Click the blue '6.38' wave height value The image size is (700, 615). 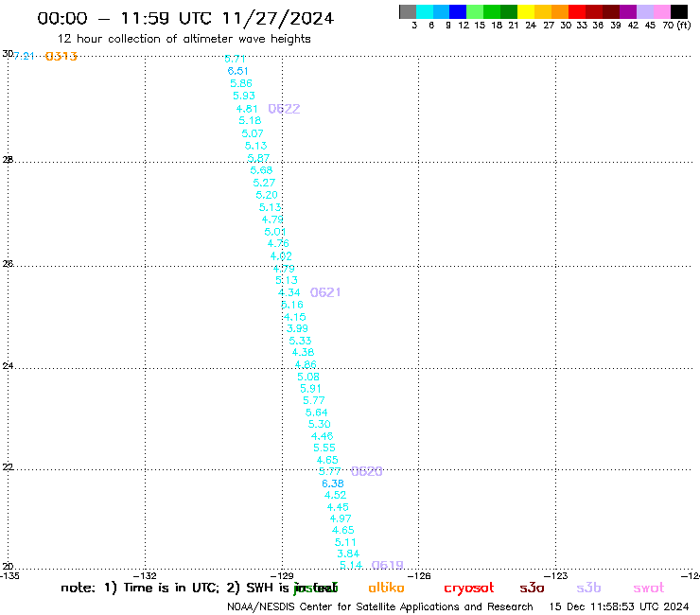[x=333, y=483]
